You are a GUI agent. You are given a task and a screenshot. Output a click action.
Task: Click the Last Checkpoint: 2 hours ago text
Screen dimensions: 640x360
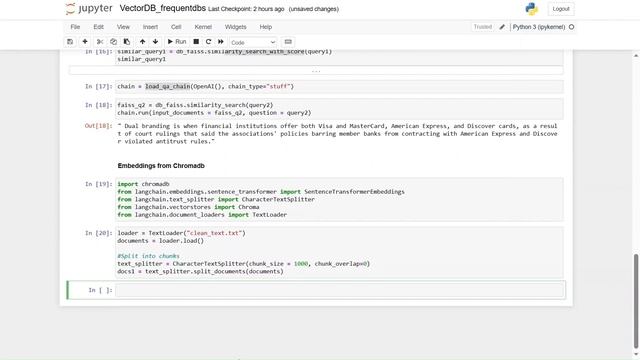pyautogui.click(x=246, y=9)
